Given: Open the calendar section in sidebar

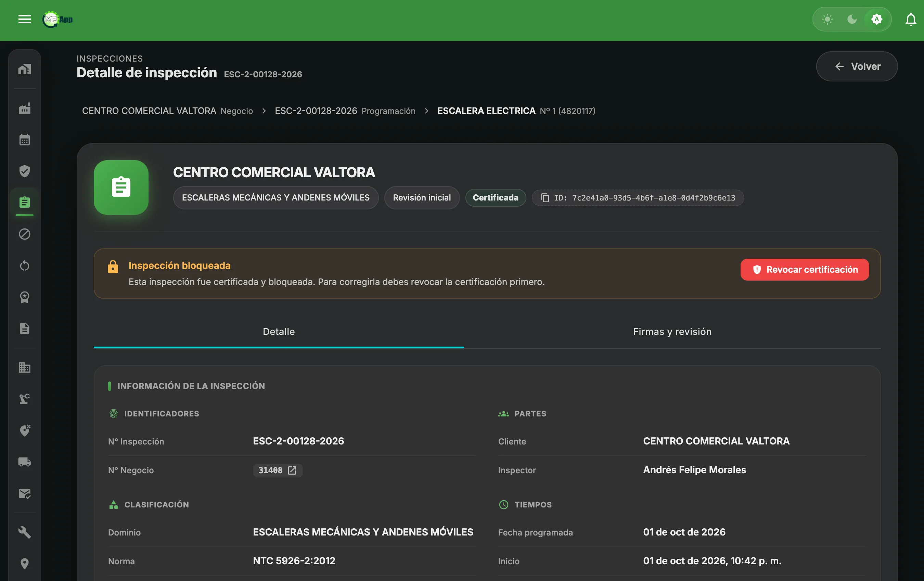Looking at the screenshot, I should point(25,140).
